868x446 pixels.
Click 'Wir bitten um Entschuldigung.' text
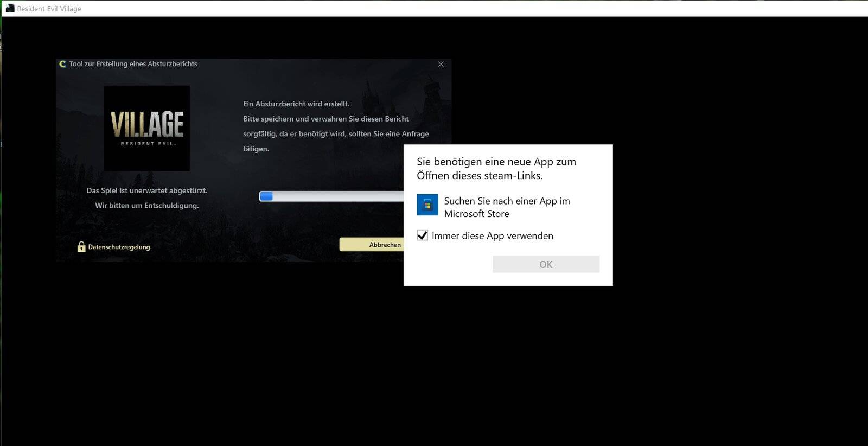click(x=147, y=206)
